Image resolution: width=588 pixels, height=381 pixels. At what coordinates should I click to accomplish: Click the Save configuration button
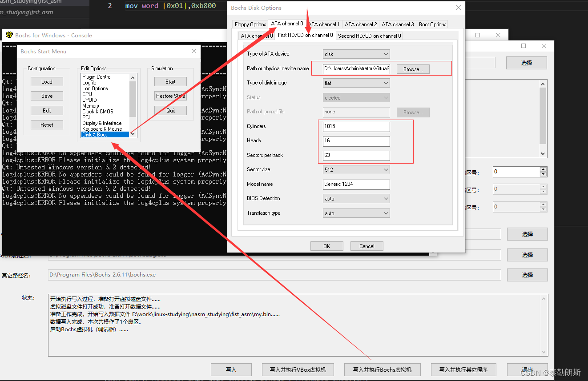tap(47, 96)
